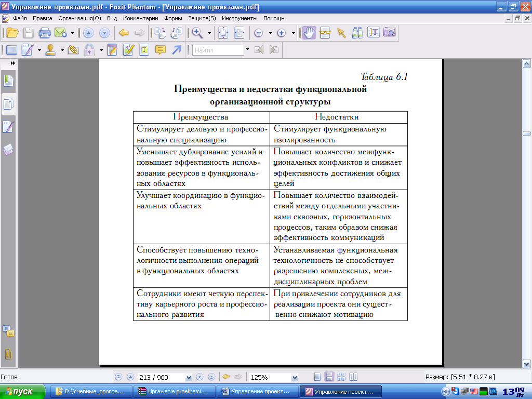Click the minus zoom out button

tap(259, 33)
